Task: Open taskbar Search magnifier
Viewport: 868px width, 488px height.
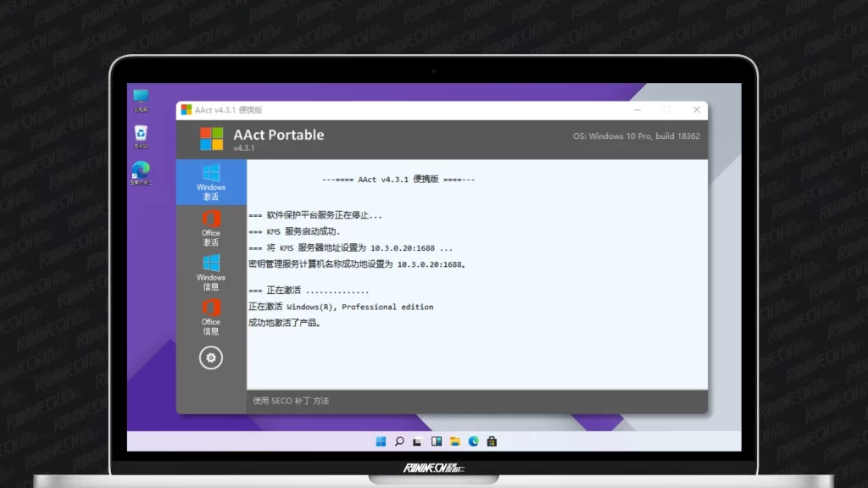Action: [399, 441]
